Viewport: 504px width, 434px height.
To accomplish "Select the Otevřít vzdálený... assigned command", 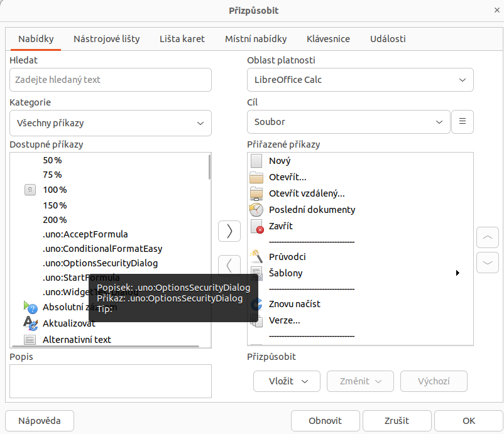I will (x=307, y=193).
